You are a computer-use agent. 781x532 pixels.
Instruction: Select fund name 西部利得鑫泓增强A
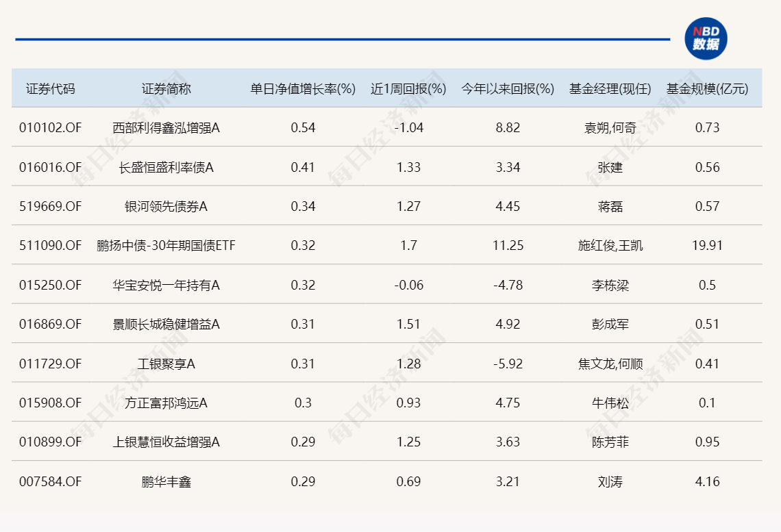coord(166,128)
